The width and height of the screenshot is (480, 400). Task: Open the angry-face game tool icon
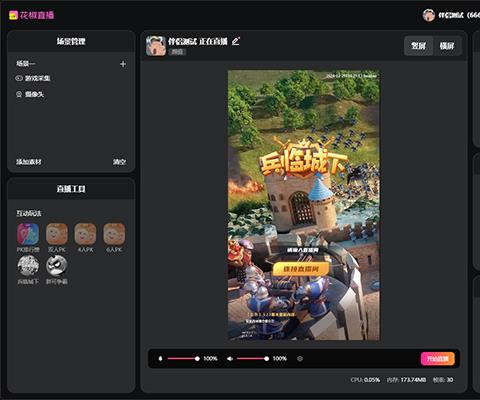(x=57, y=266)
